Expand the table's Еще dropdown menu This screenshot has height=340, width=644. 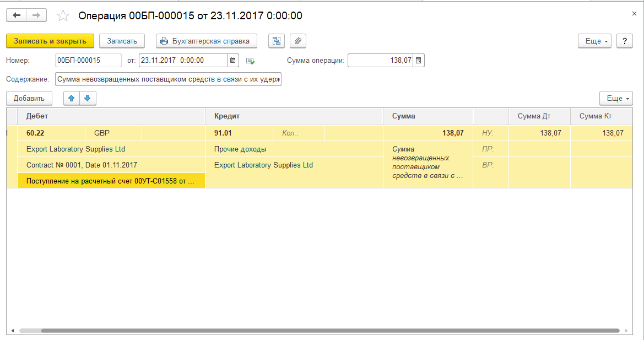(x=615, y=98)
